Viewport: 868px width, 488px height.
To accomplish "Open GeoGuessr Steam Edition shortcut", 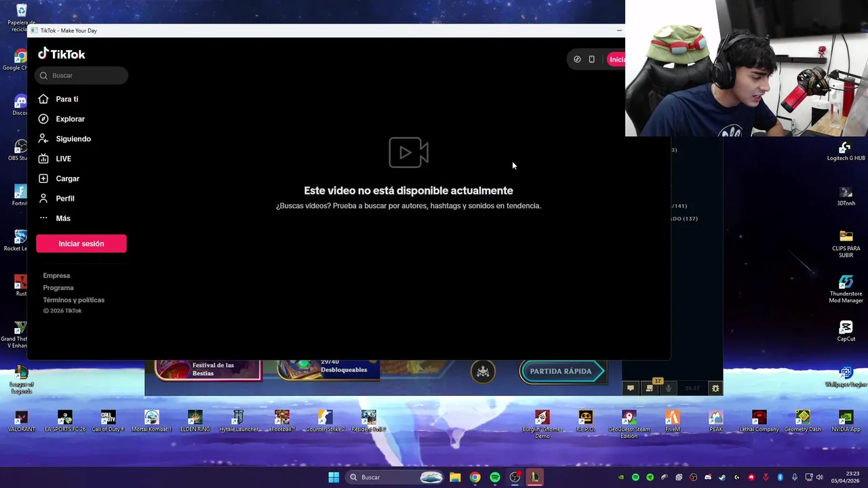I will coord(629,424).
